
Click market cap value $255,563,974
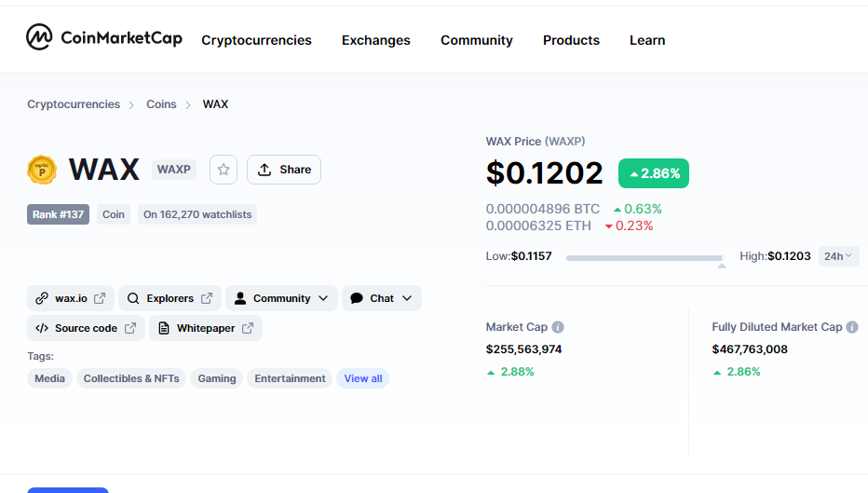(x=523, y=349)
